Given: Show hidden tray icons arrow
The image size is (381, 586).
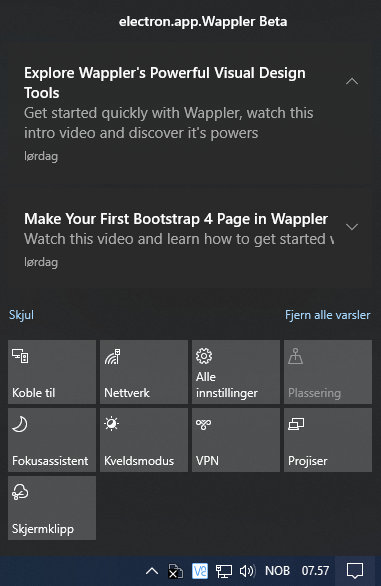Looking at the screenshot, I should [152, 571].
